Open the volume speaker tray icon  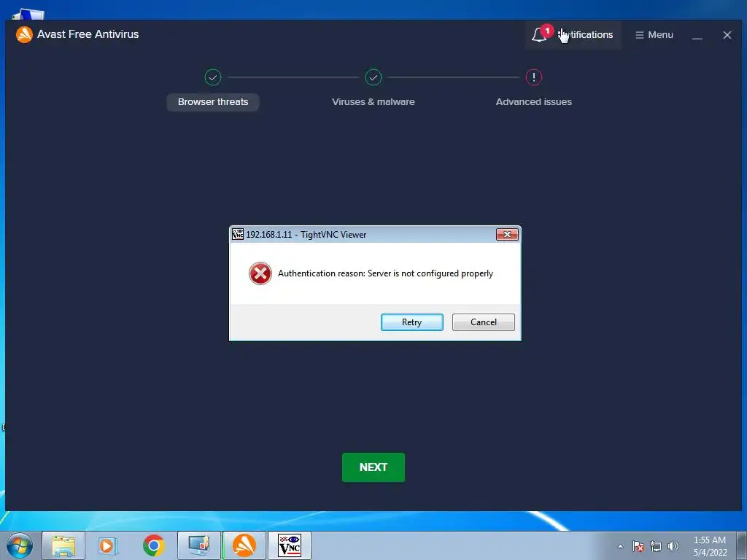[x=673, y=546]
